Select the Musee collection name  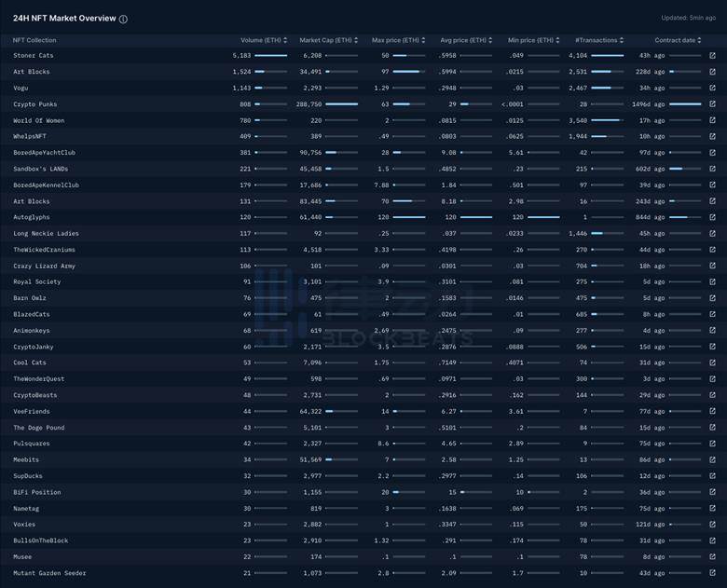tap(22, 556)
